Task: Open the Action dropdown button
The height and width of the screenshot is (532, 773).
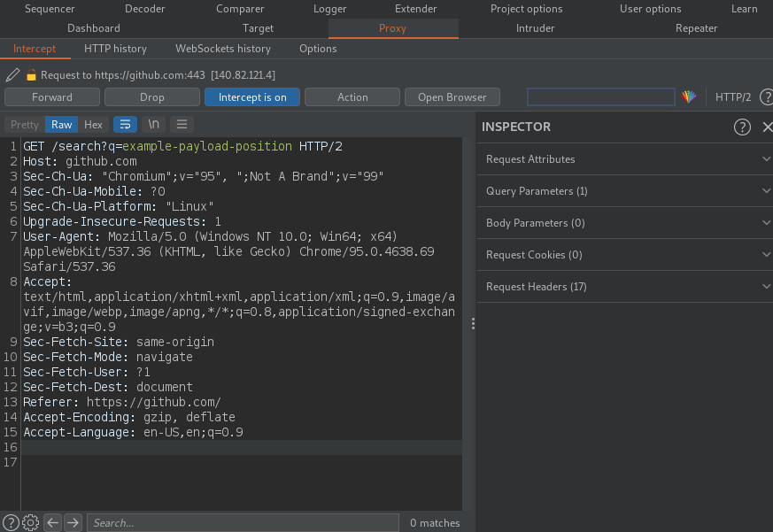Action: point(352,97)
